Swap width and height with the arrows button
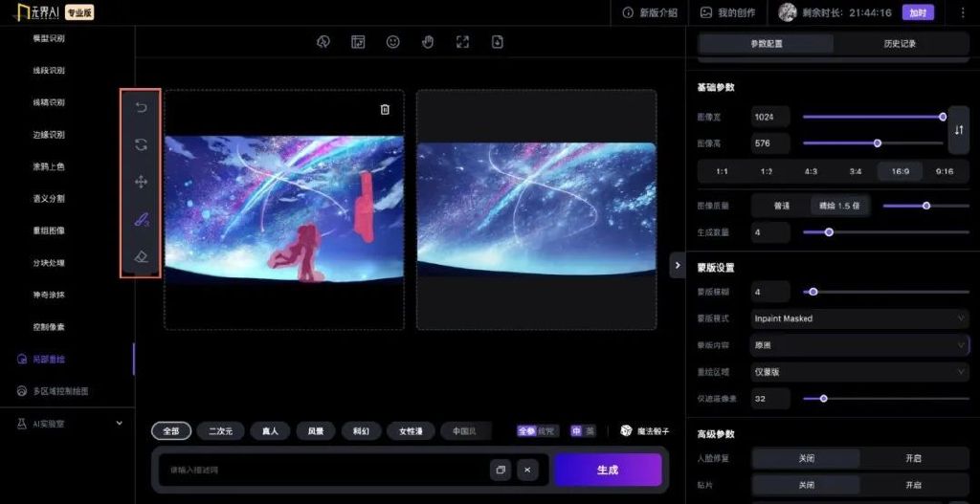Screen dimensions: 980x504 [959, 130]
